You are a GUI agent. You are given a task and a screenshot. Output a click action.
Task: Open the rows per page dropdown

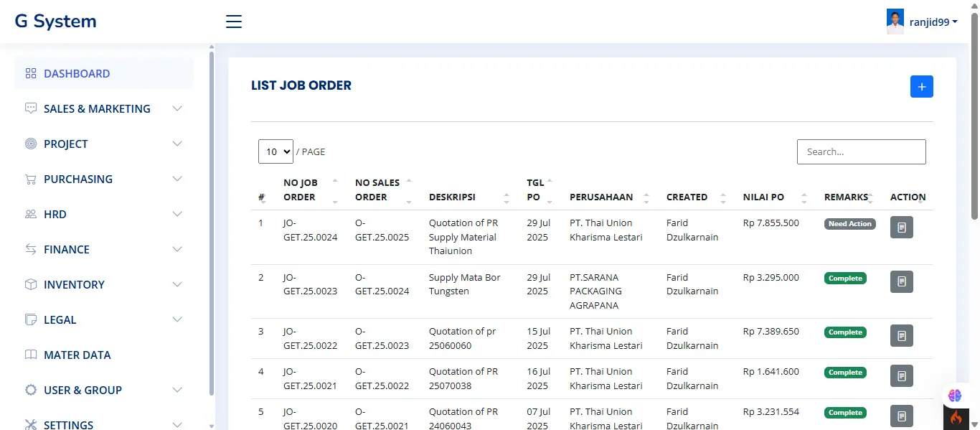pyautogui.click(x=275, y=151)
